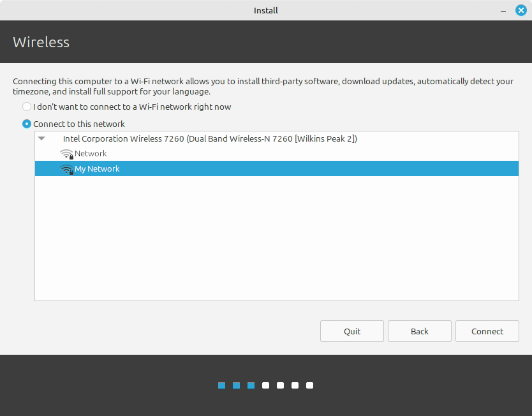Close the Install window with the X icon

pyautogui.click(x=521, y=10)
